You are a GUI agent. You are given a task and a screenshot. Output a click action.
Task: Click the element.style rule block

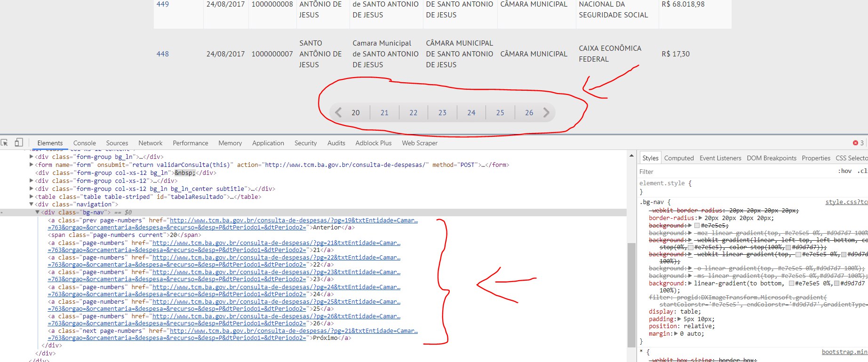point(666,188)
